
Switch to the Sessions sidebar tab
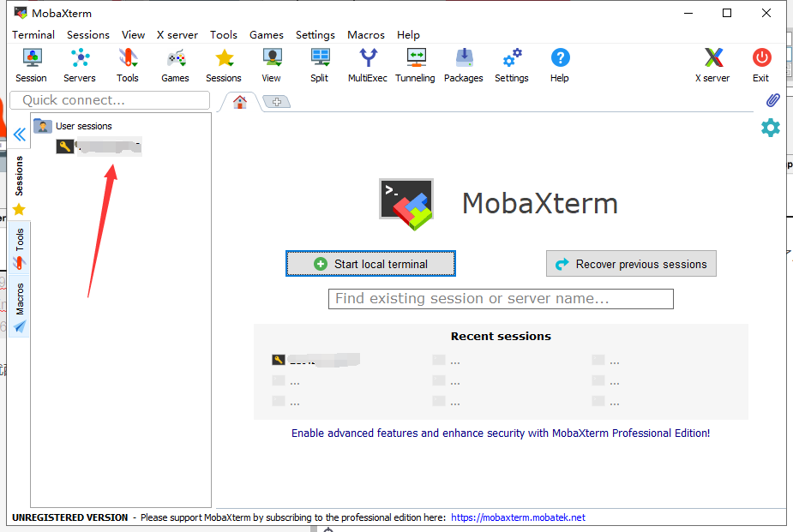pyautogui.click(x=19, y=185)
